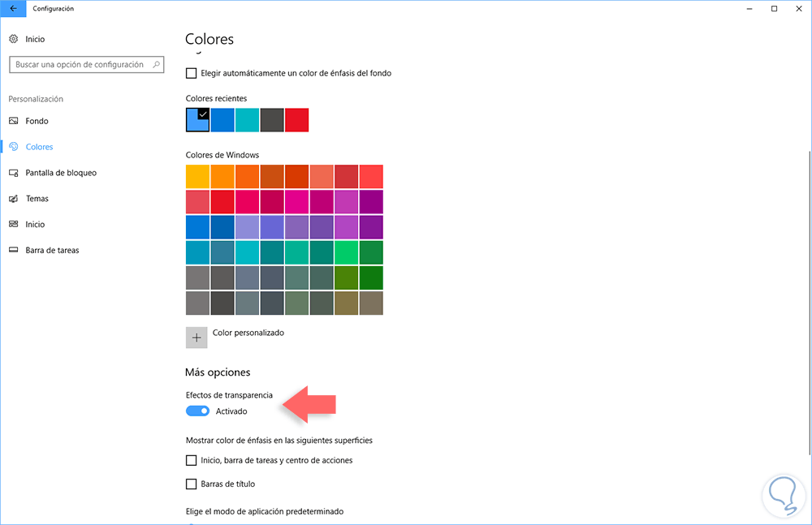Image resolution: width=812 pixels, height=525 pixels.
Task: Pick the yellow color in Windows palette
Action: point(197,176)
